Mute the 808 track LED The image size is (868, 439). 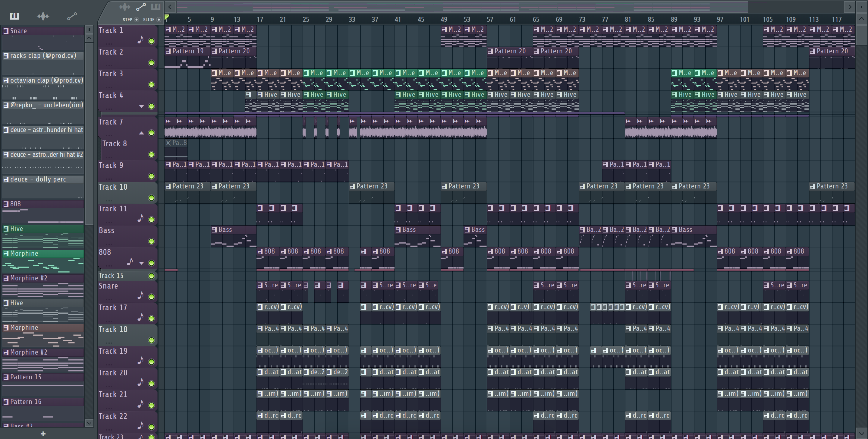click(152, 263)
